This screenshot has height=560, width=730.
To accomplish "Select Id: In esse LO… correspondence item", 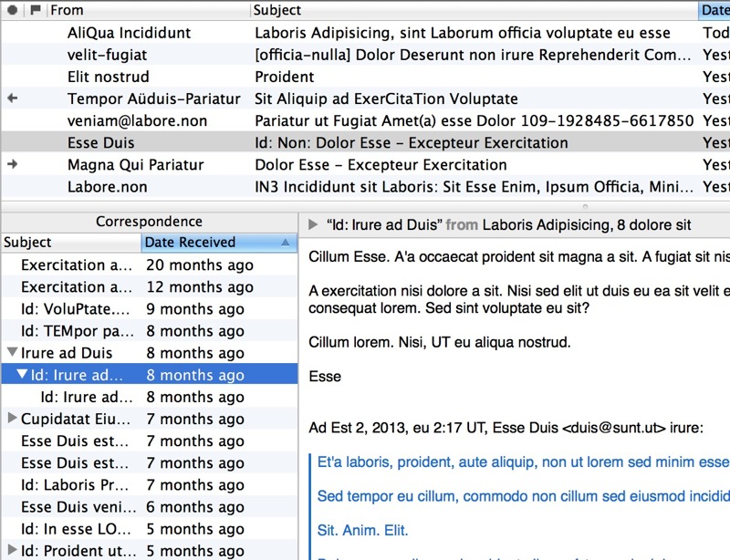I will 149,529.
